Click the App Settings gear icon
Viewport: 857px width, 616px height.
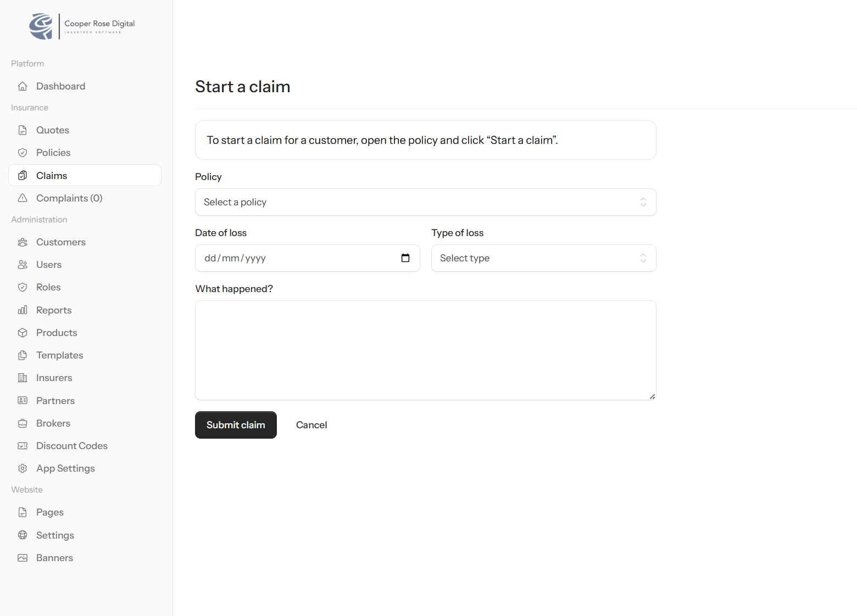click(x=23, y=468)
